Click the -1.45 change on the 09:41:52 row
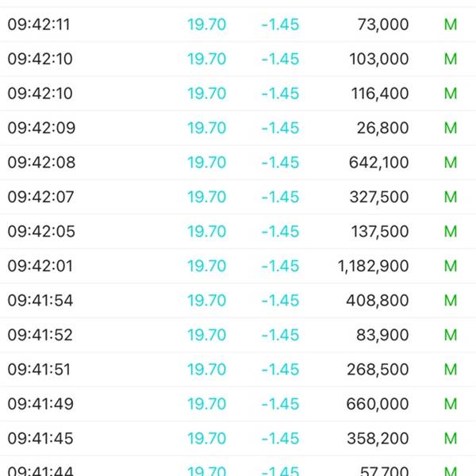This screenshot has width=476, height=476. coord(280,335)
